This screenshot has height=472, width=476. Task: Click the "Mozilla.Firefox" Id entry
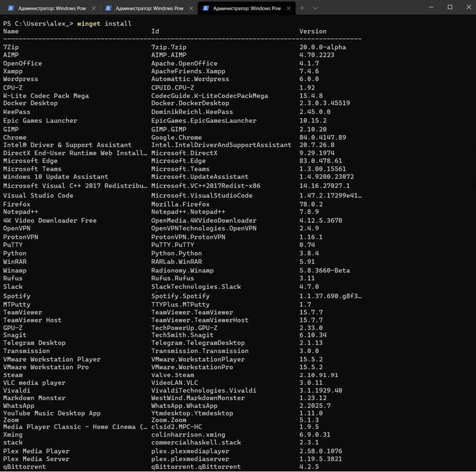180,204
